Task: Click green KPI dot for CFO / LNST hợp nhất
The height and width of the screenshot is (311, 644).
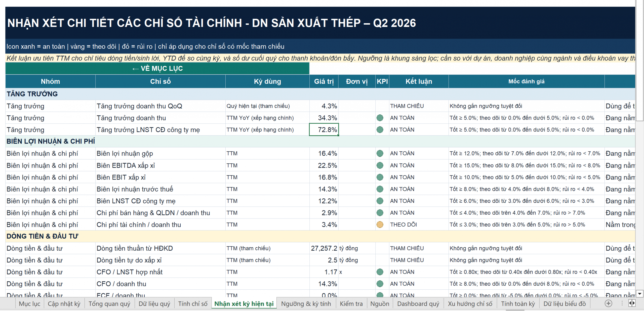Action: pyautogui.click(x=380, y=272)
